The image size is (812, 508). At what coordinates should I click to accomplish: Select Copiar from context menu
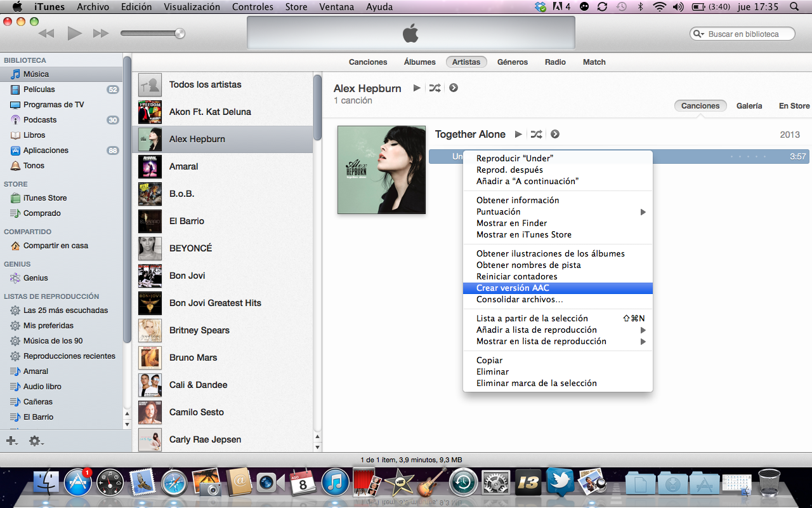558,361
